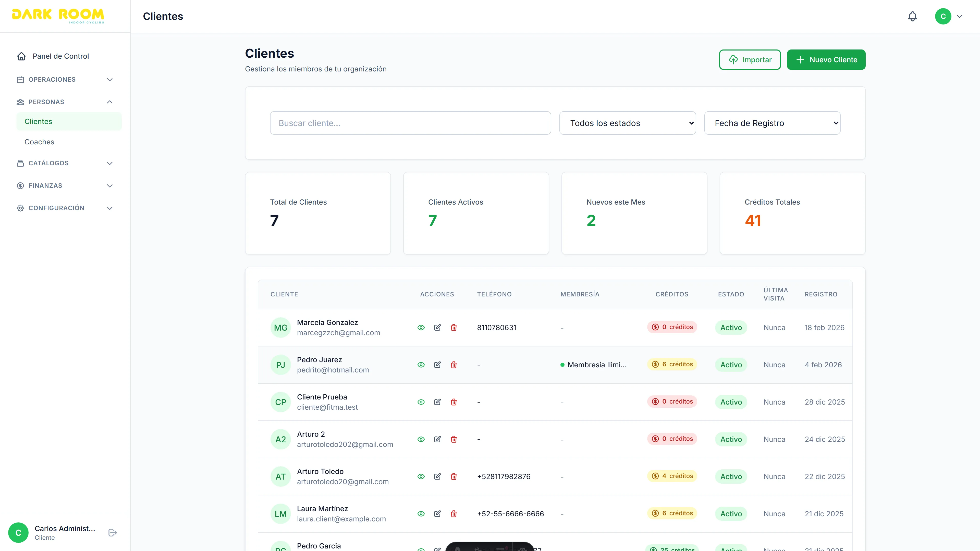Select Coaches in the sidebar
This screenshot has width=980, height=551.
pyautogui.click(x=39, y=142)
